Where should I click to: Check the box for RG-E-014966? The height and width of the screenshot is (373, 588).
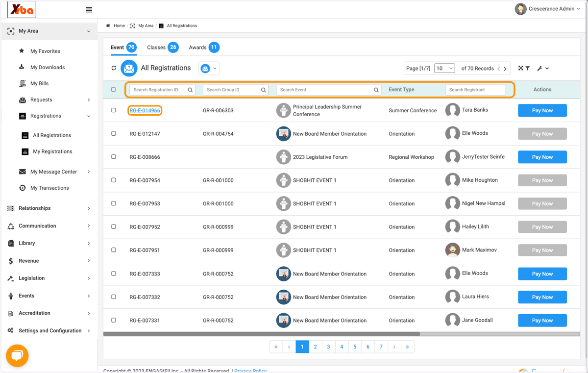click(114, 110)
